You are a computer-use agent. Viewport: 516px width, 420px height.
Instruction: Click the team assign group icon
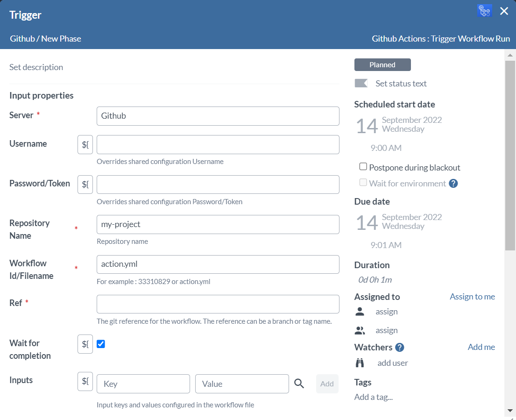point(360,331)
